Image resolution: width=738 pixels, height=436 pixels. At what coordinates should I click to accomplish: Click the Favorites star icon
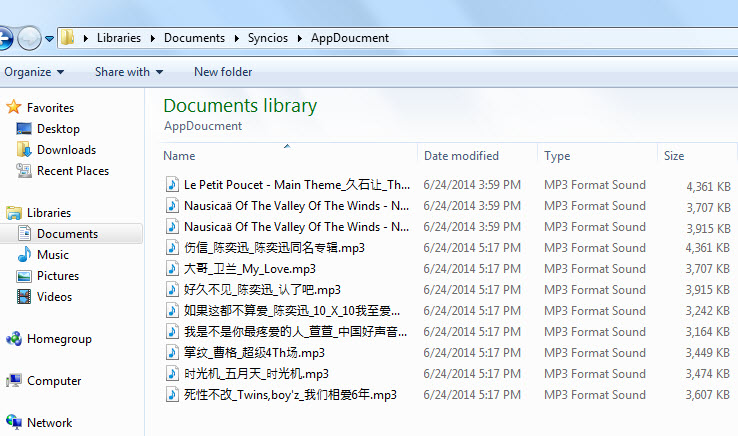(x=14, y=107)
